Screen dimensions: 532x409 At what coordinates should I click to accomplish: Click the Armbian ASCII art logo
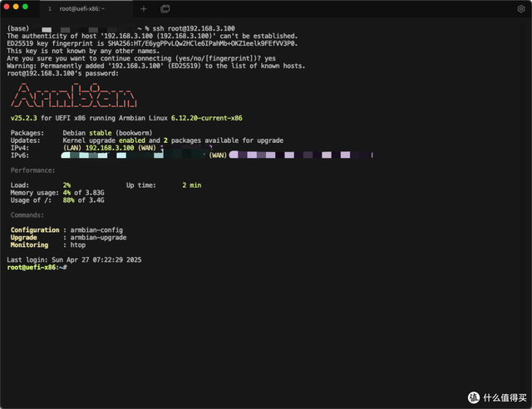tap(74, 96)
